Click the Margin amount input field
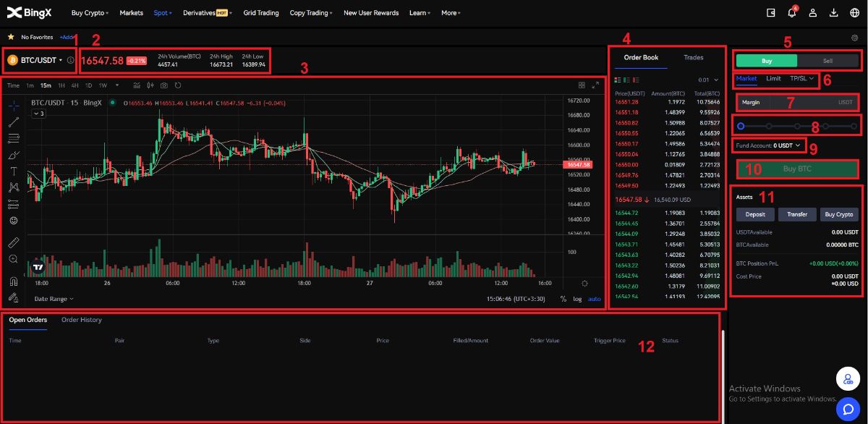868x424 pixels. 798,102
